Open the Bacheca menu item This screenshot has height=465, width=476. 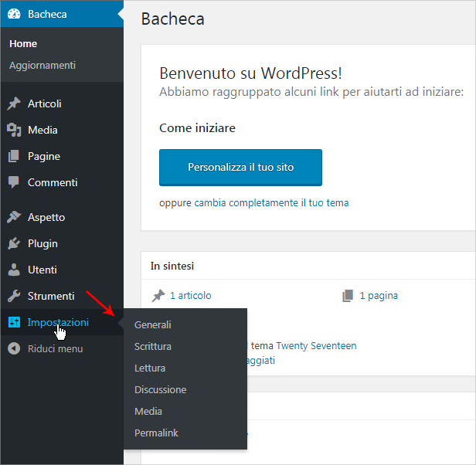coord(62,14)
